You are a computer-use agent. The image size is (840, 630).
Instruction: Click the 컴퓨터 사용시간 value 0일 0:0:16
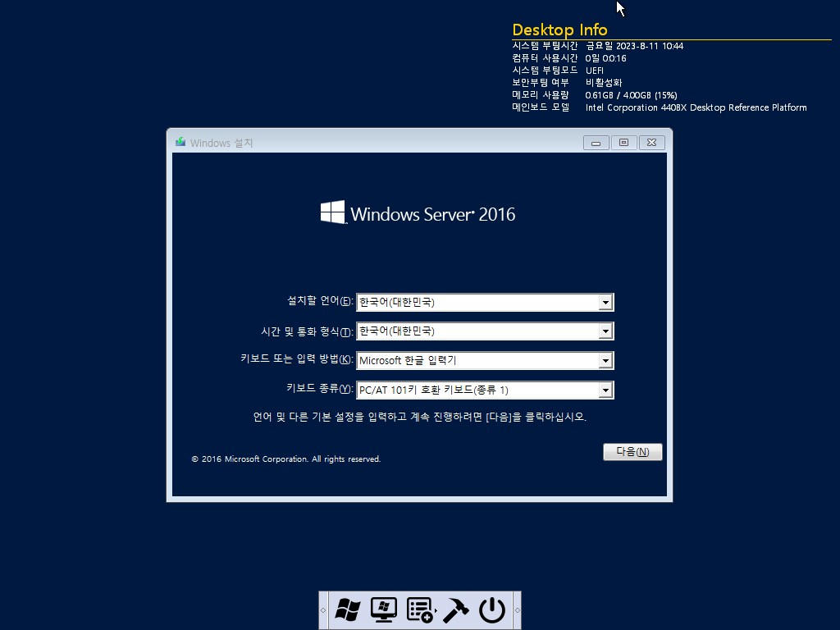point(606,58)
